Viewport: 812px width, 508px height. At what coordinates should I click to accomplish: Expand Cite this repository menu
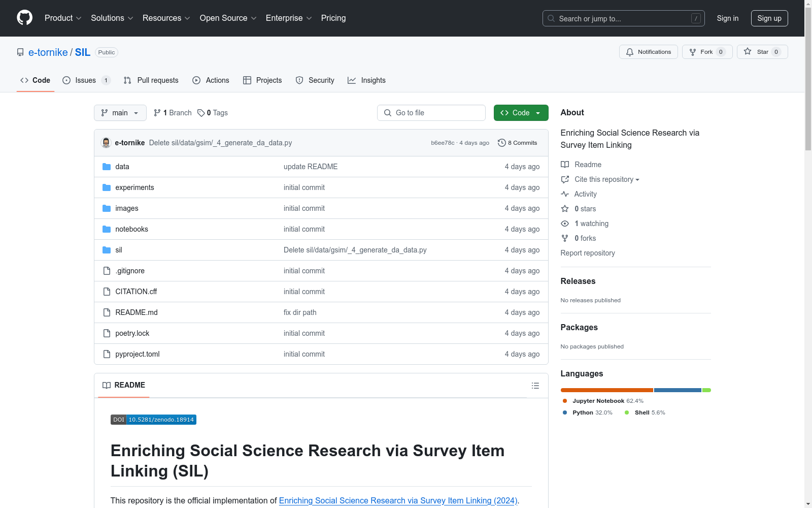[x=606, y=179]
